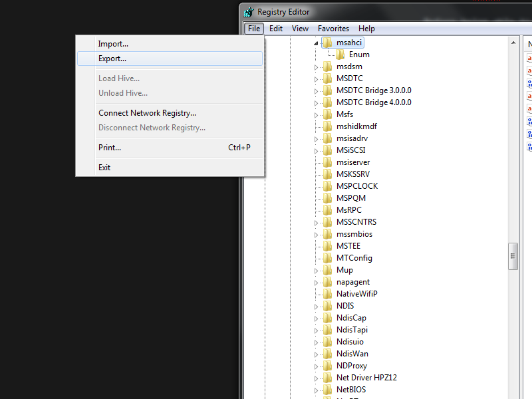Click the Ndisuio folder icon
This screenshot has width=532, height=399.
pos(327,342)
